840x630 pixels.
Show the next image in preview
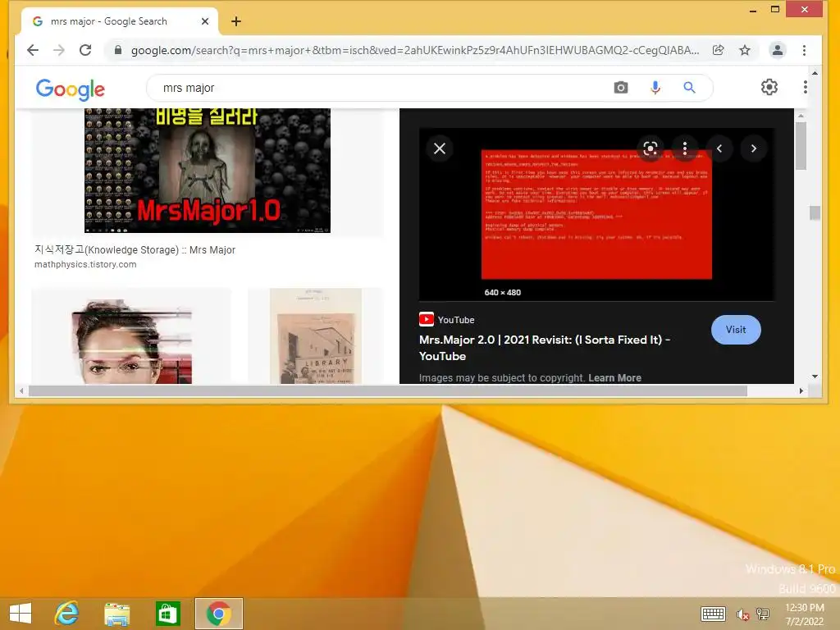[754, 148]
